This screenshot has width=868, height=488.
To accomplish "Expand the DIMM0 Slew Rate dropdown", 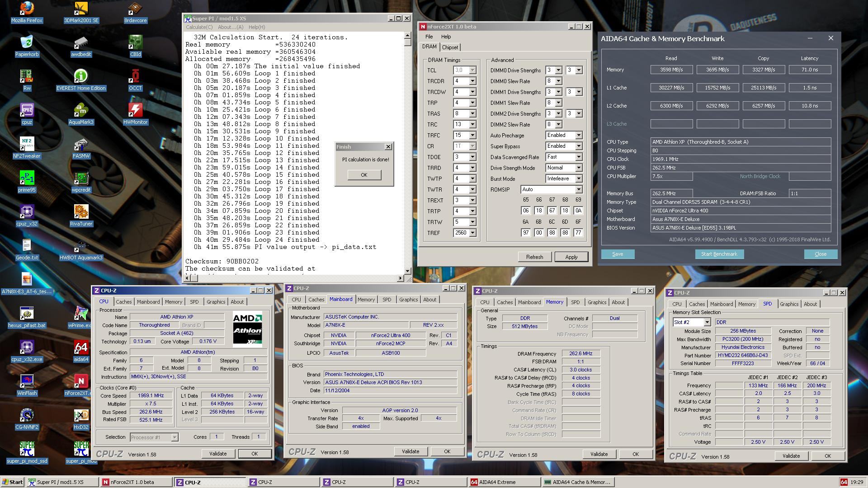I will point(558,81).
